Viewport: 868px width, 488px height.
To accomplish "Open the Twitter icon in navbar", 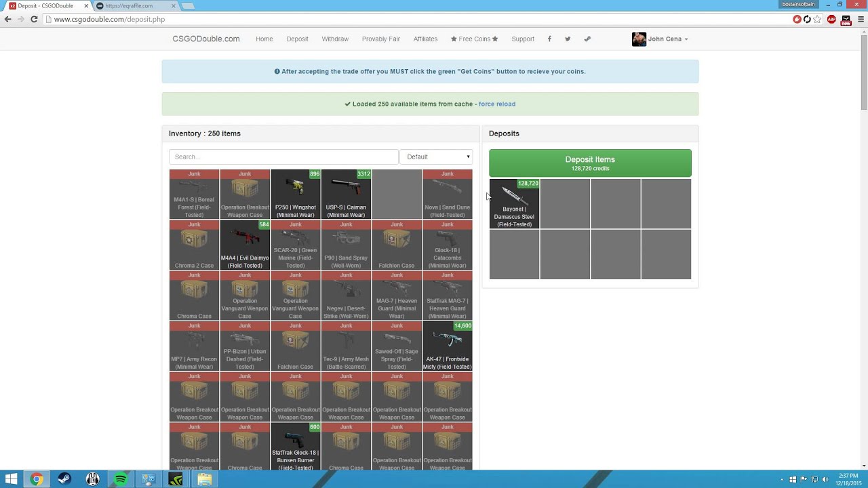I will click(568, 39).
